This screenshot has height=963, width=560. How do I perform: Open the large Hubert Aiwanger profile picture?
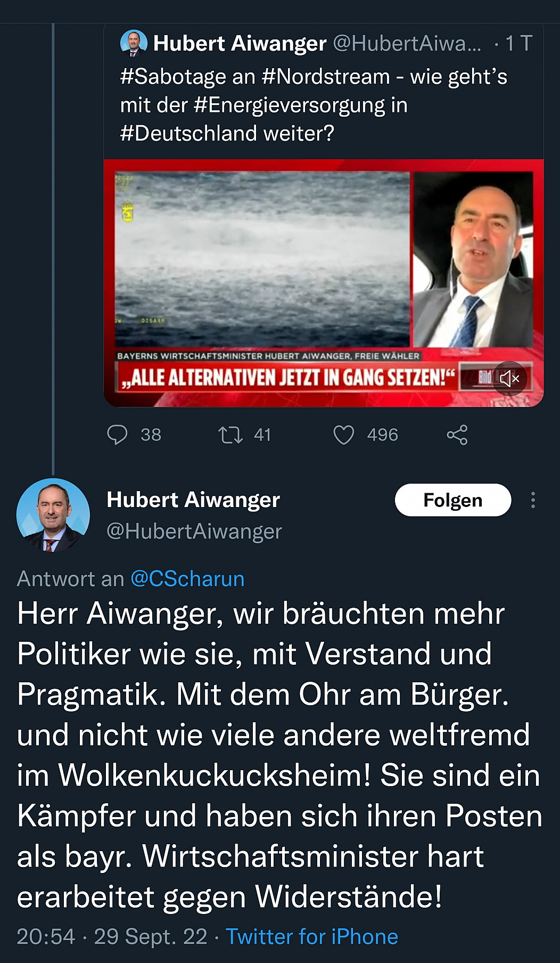coord(53,515)
